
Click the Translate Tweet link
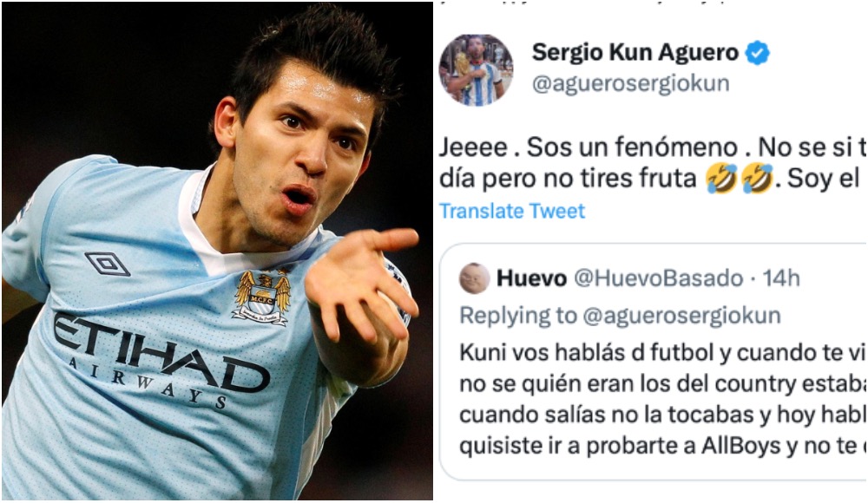pos(512,211)
